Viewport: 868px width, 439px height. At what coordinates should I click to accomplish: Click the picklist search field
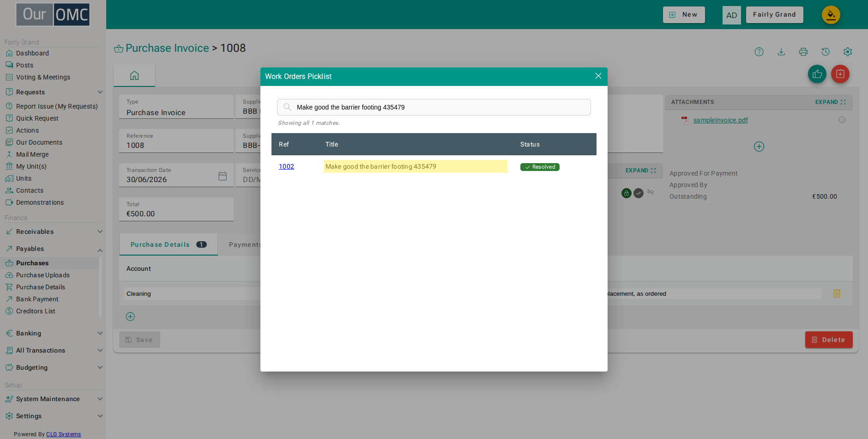434,107
